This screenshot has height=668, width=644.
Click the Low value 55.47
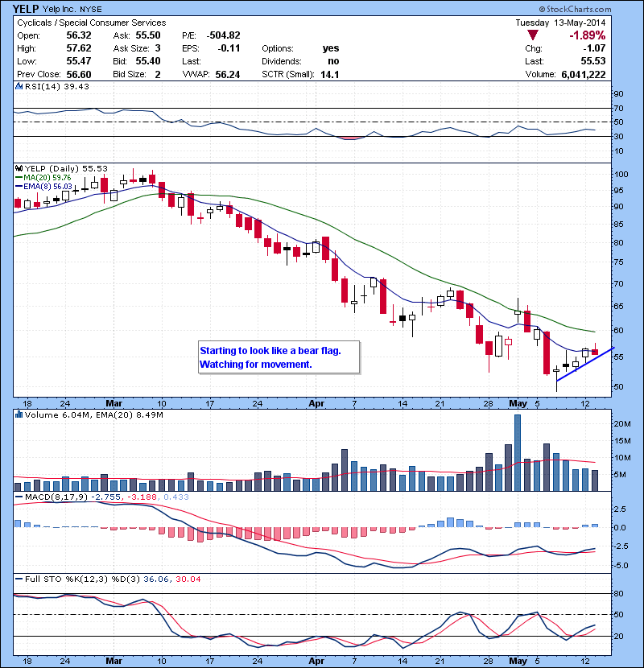[x=79, y=61]
